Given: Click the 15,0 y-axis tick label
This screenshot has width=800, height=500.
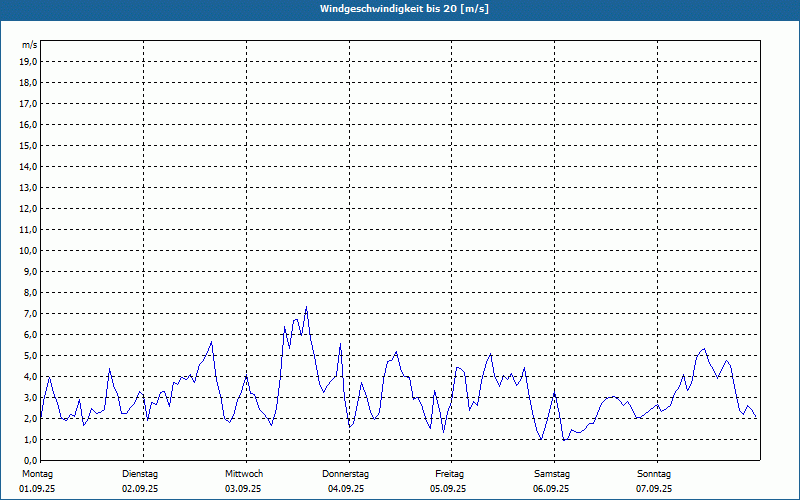Looking at the screenshot, I should coord(29,145).
